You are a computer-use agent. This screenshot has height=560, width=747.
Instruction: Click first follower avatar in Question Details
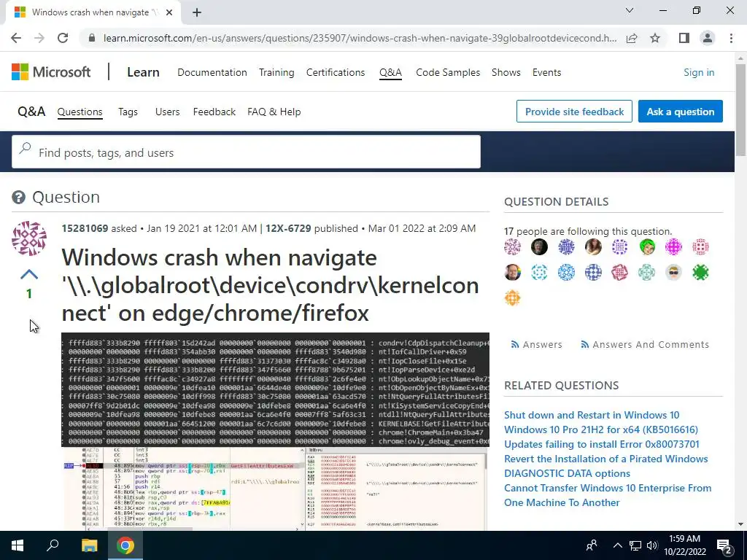click(x=513, y=246)
